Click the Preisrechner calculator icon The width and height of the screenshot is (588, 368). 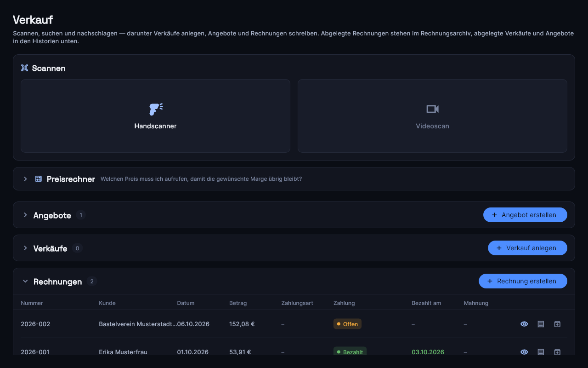pyautogui.click(x=39, y=179)
